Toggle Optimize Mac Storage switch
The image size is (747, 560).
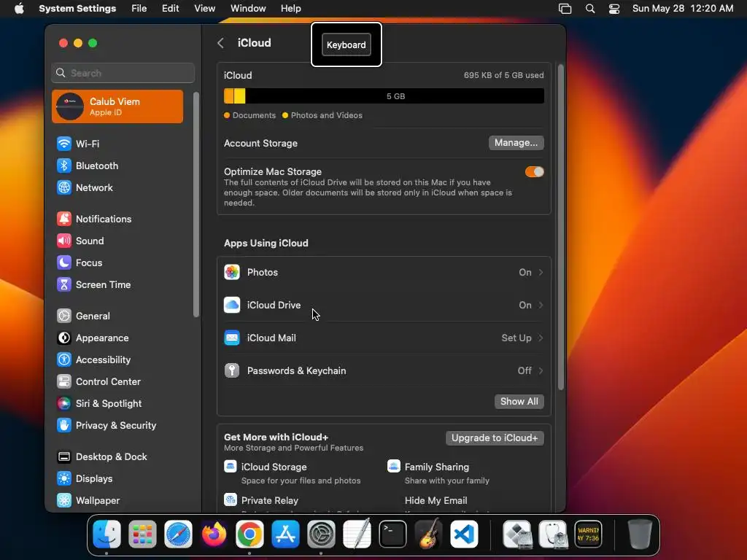click(x=534, y=172)
